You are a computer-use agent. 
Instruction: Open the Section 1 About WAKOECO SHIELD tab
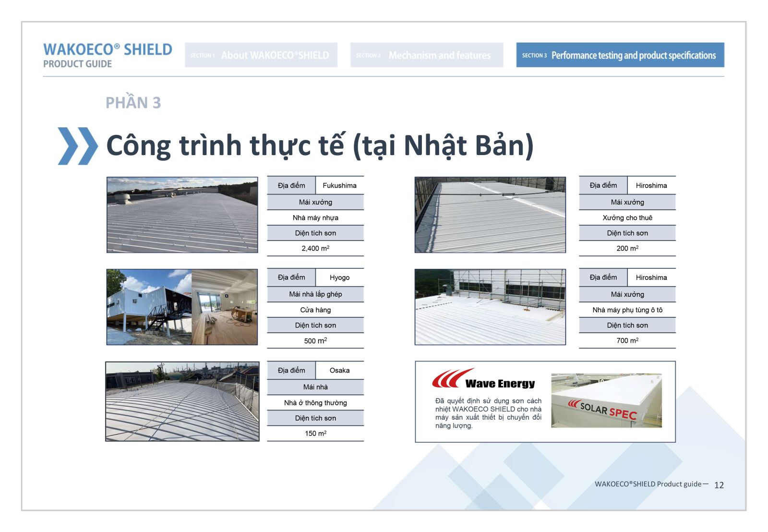click(261, 55)
